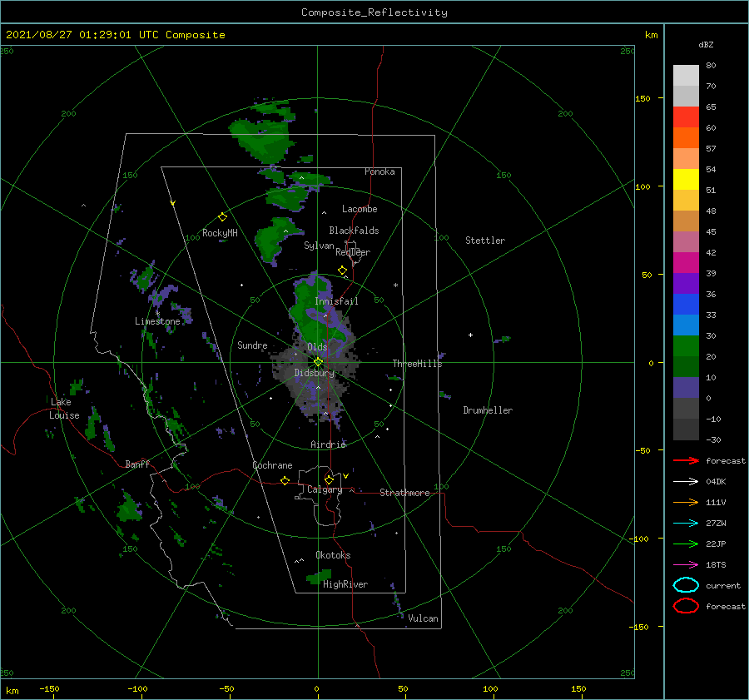Click the Strathmore label

pos(404,493)
